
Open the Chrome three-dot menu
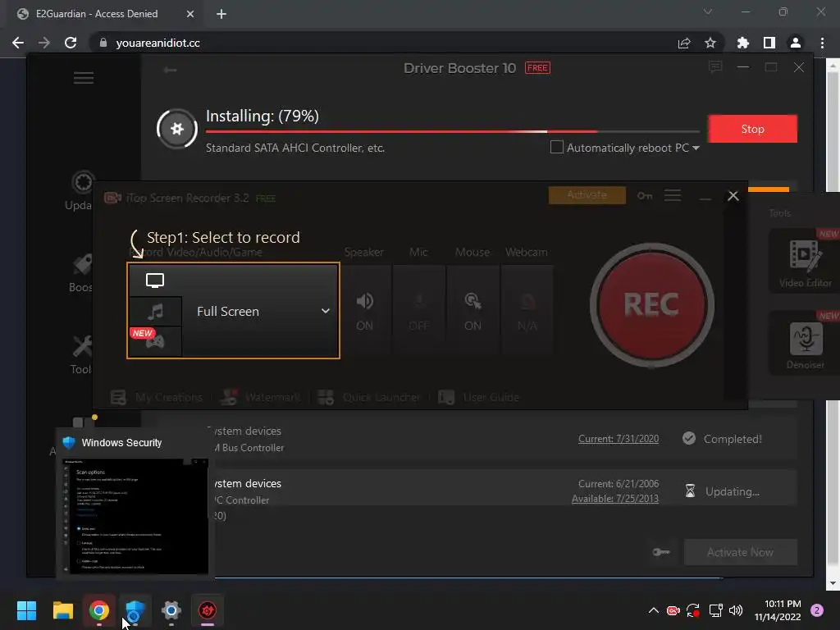pyautogui.click(x=822, y=43)
